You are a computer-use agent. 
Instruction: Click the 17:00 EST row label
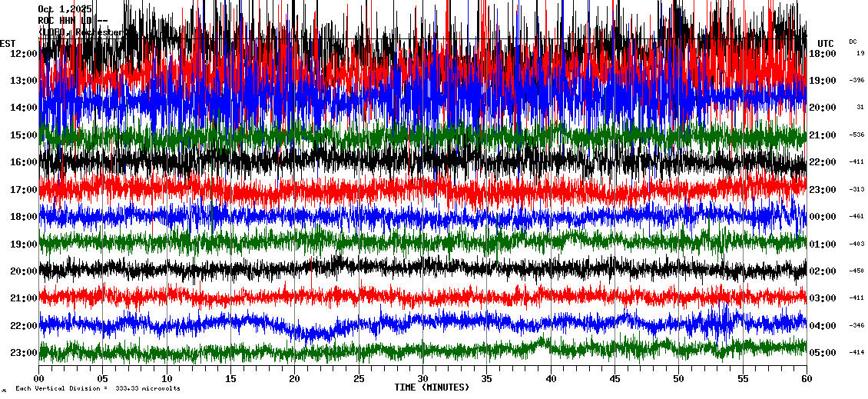[24, 190]
